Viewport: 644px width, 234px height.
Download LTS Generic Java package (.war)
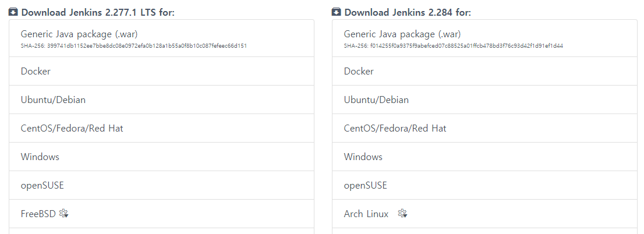coord(161,38)
